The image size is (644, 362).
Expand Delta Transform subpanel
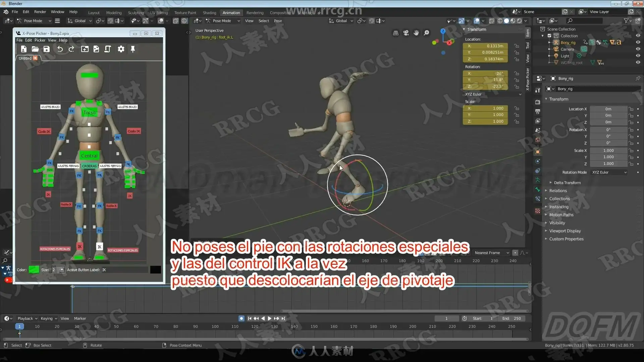click(x=567, y=183)
